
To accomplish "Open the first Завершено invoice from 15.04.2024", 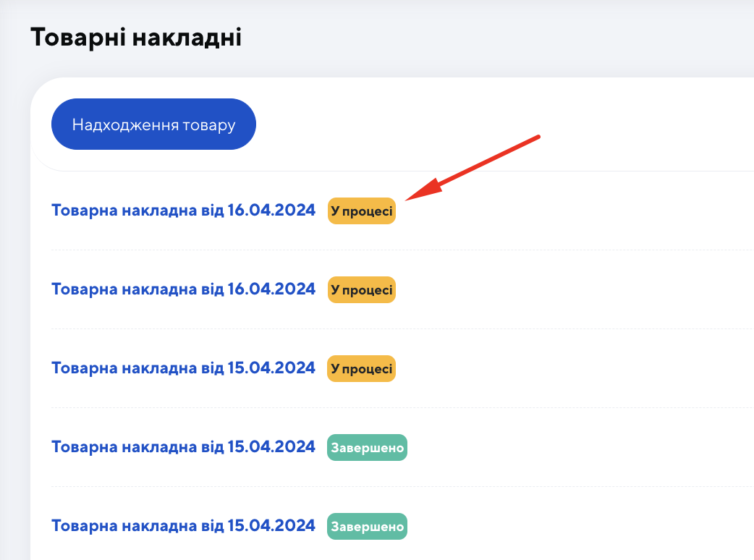I will point(183,446).
